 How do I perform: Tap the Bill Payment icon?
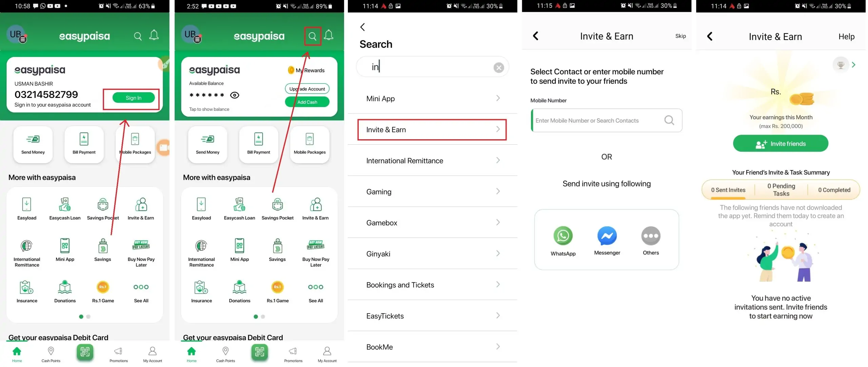point(84,142)
